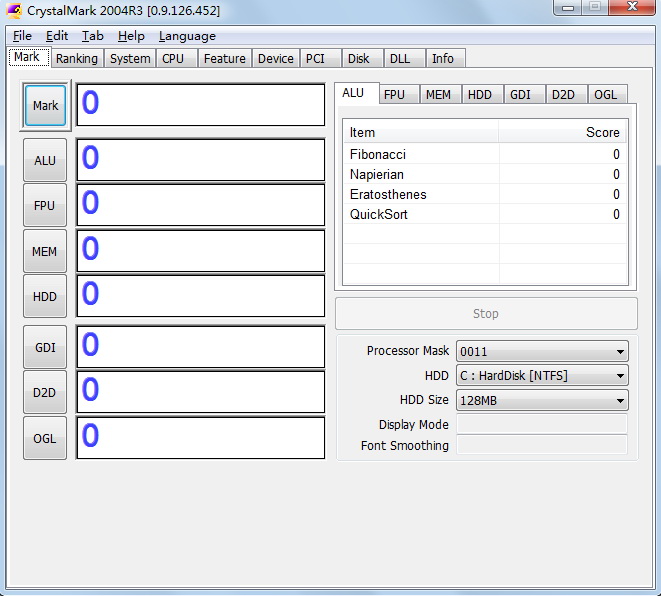
Task: Open the Help menu
Action: coord(131,36)
